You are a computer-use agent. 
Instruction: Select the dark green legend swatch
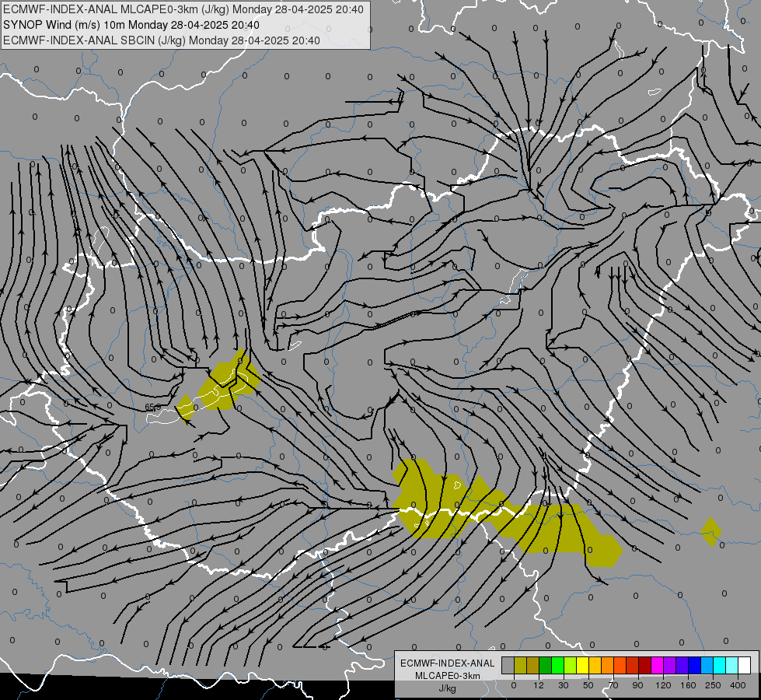point(546,665)
